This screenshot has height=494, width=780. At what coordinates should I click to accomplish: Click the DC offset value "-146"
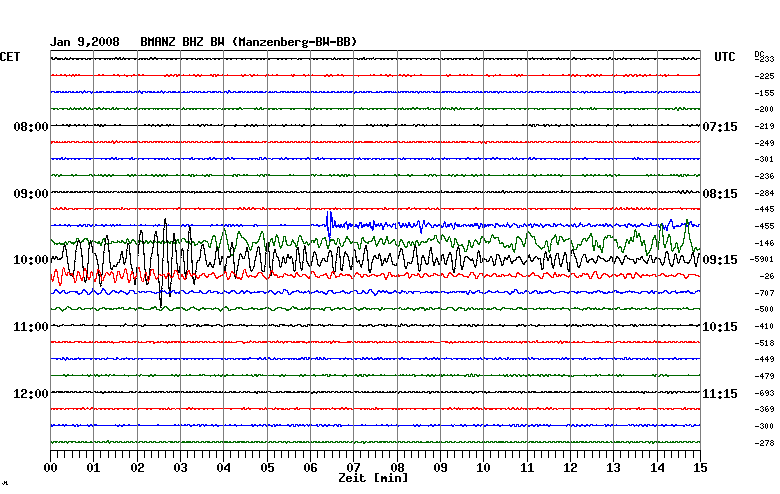(x=765, y=243)
